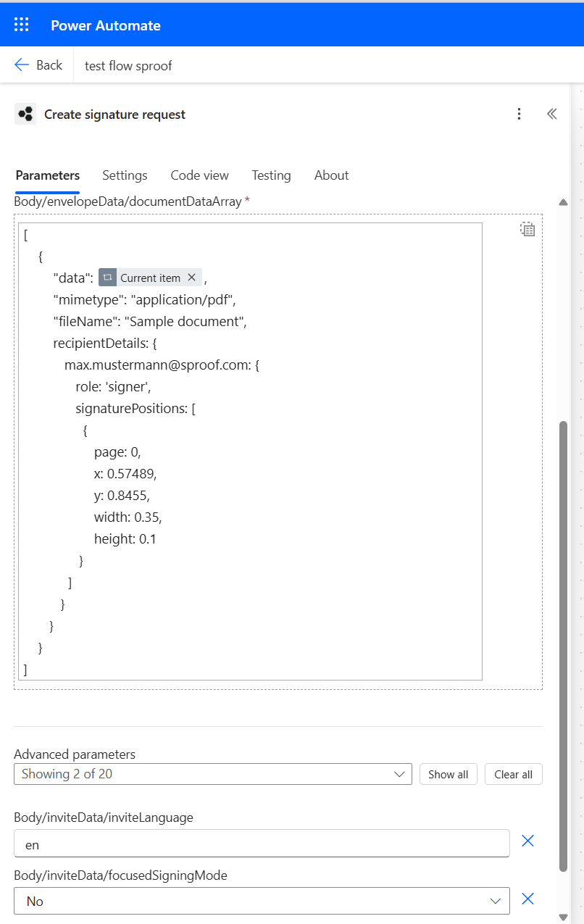Click the Back link

tap(38, 65)
